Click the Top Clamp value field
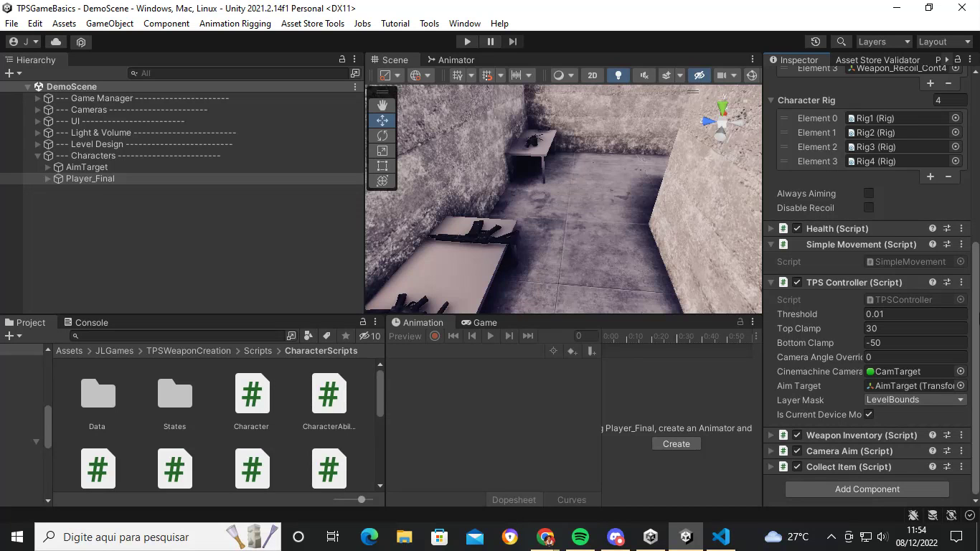This screenshot has width=980, height=551. pyautogui.click(x=915, y=328)
